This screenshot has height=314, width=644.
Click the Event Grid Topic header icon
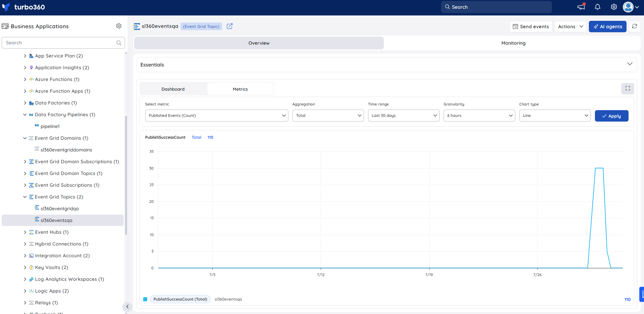[136, 26]
